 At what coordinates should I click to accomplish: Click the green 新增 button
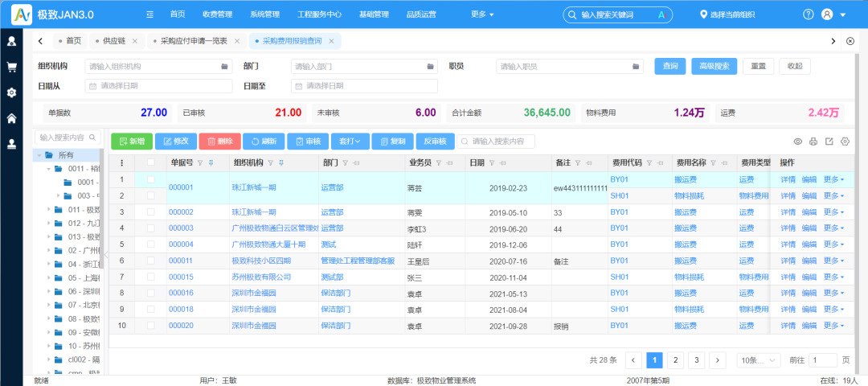pos(132,142)
